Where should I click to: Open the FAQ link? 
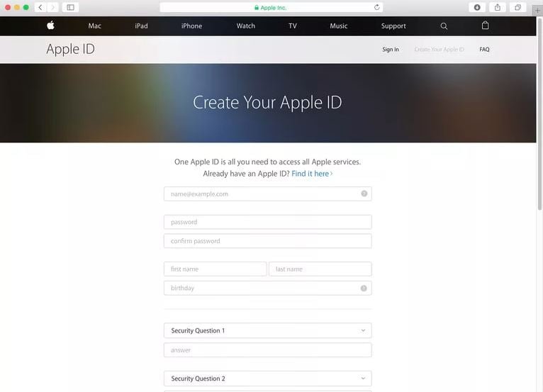pos(484,50)
